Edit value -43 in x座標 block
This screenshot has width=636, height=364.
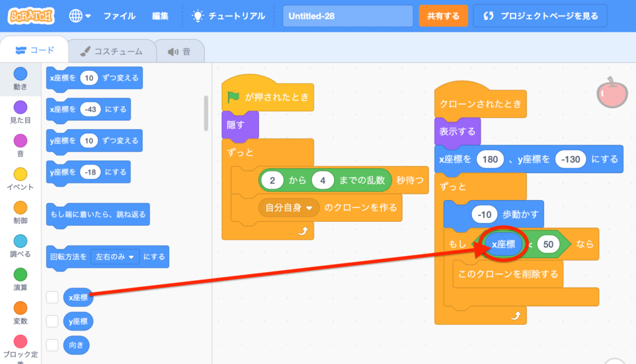(x=90, y=109)
